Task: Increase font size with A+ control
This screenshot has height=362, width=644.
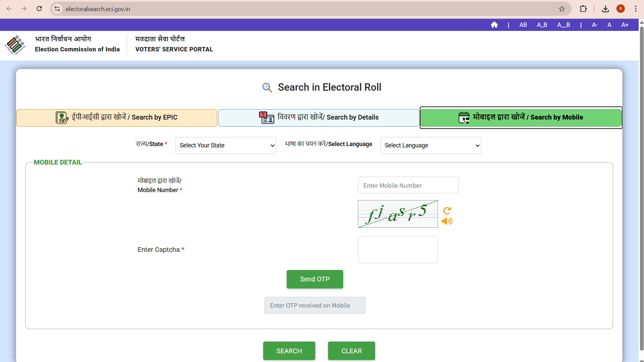Action: [x=625, y=25]
